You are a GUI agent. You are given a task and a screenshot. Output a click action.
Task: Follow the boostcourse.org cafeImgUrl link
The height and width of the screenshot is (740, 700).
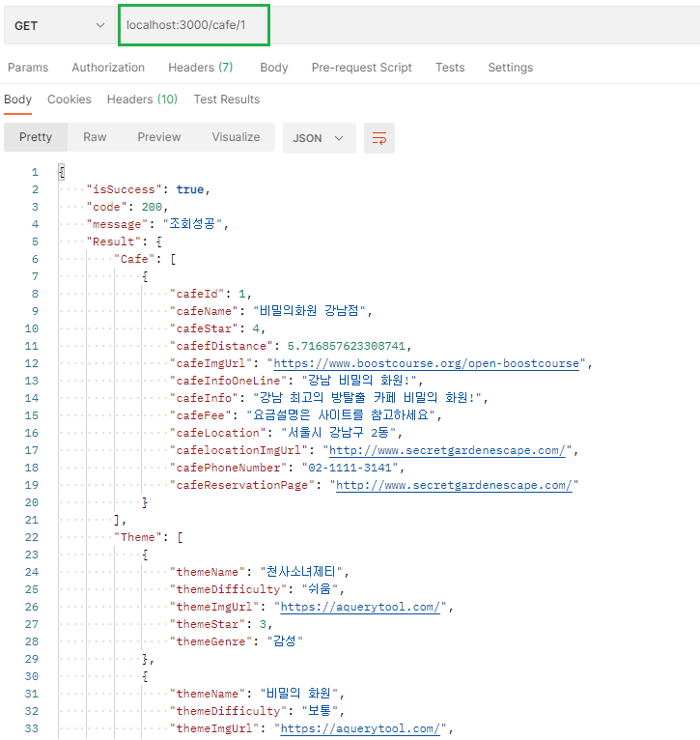427,363
